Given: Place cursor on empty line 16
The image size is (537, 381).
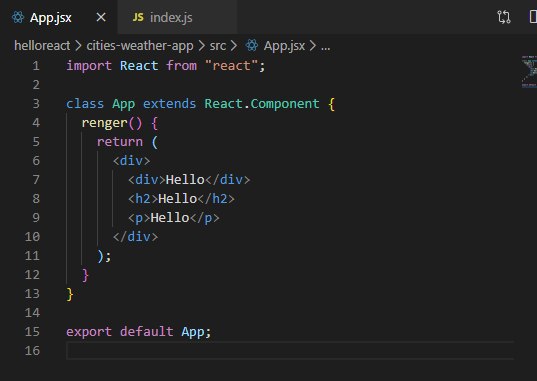Looking at the screenshot, I should coord(290,351).
